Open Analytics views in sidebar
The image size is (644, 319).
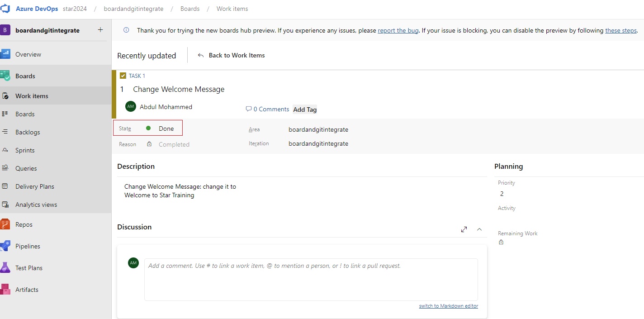[x=36, y=205]
